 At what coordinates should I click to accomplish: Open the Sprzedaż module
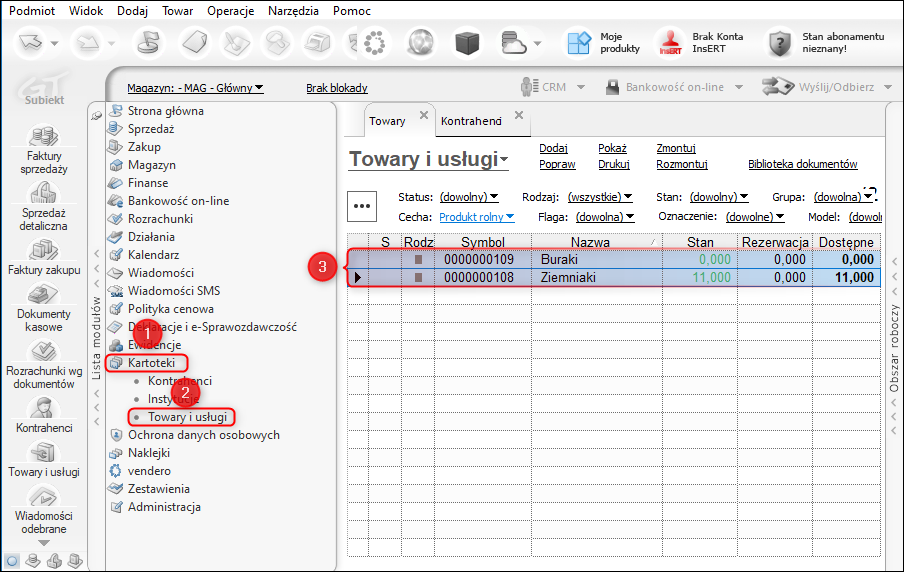click(150, 129)
